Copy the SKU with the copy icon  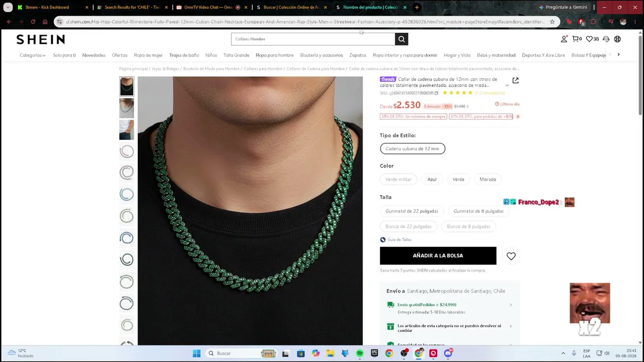(436, 93)
